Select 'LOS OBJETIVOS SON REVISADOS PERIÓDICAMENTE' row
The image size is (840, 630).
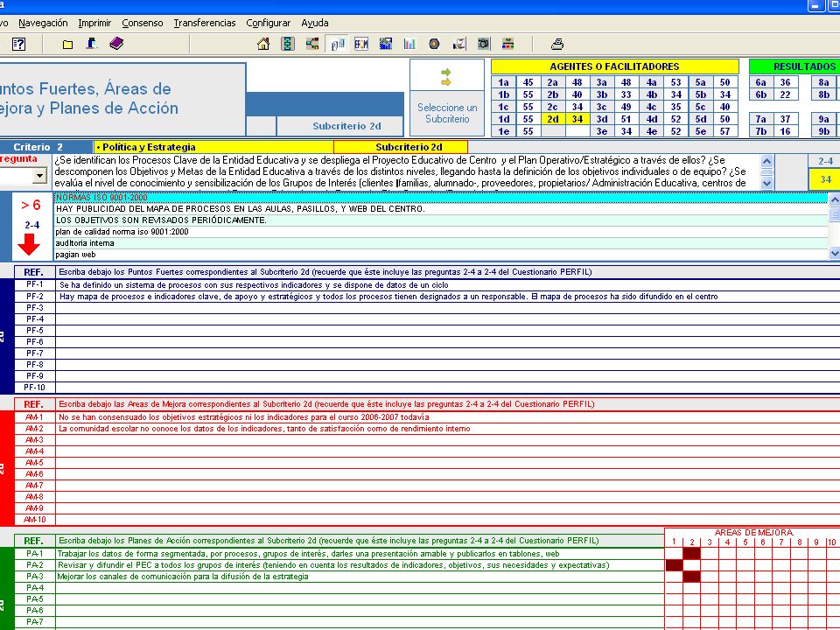[x=441, y=220]
